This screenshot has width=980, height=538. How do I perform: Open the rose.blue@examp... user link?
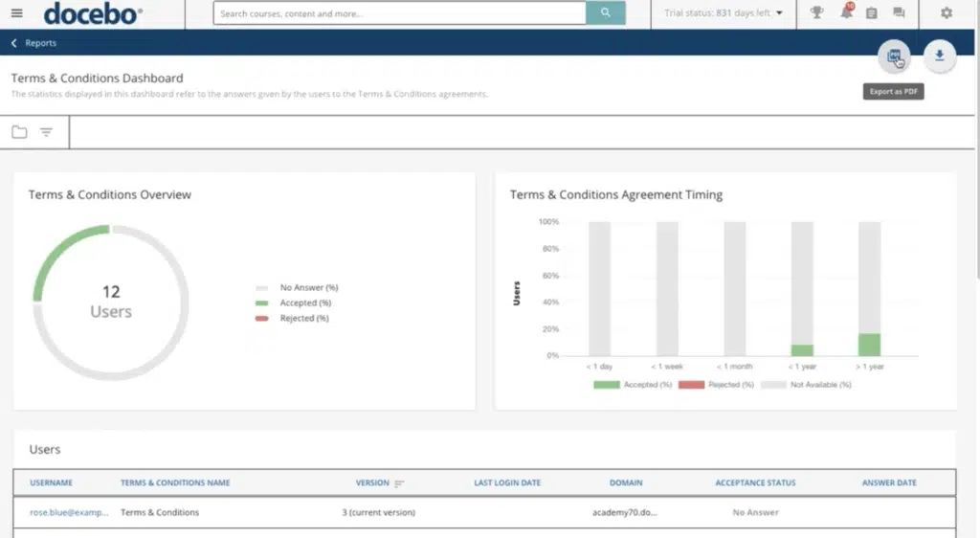tap(69, 512)
